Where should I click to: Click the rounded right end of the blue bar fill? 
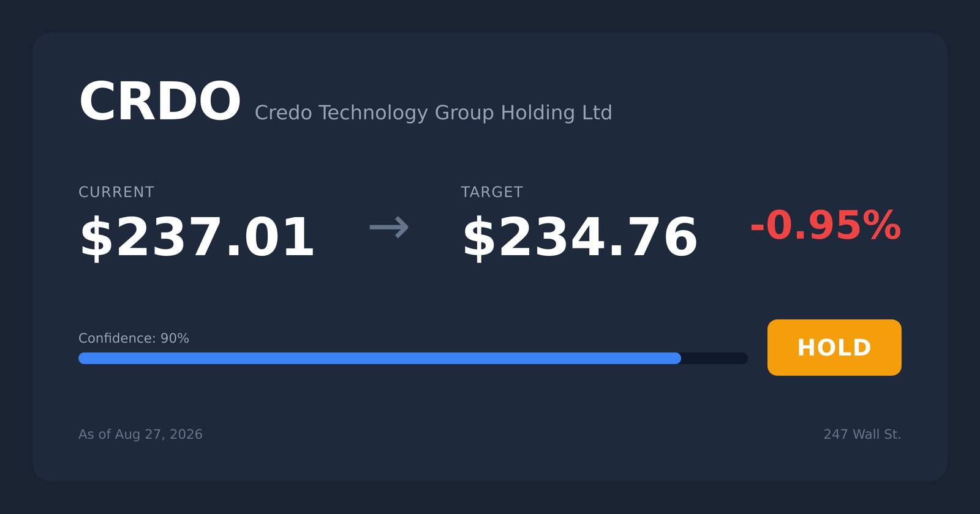pos(676,358)
